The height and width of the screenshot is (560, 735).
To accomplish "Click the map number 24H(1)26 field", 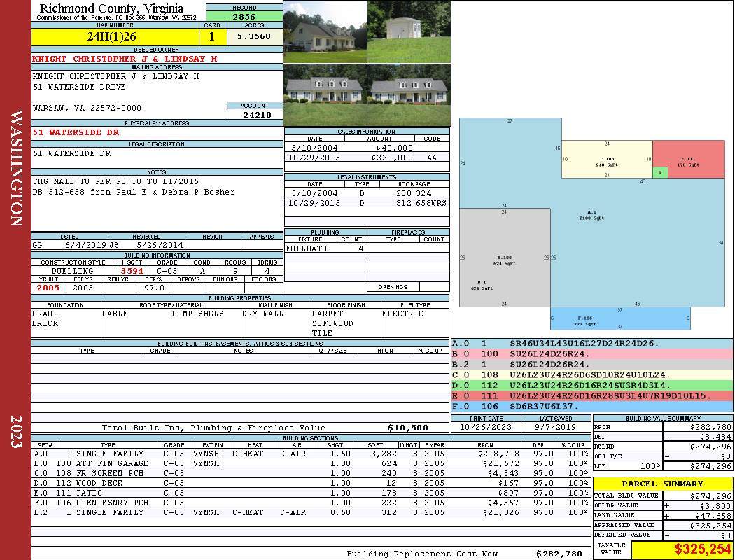I will pos(115,36).
